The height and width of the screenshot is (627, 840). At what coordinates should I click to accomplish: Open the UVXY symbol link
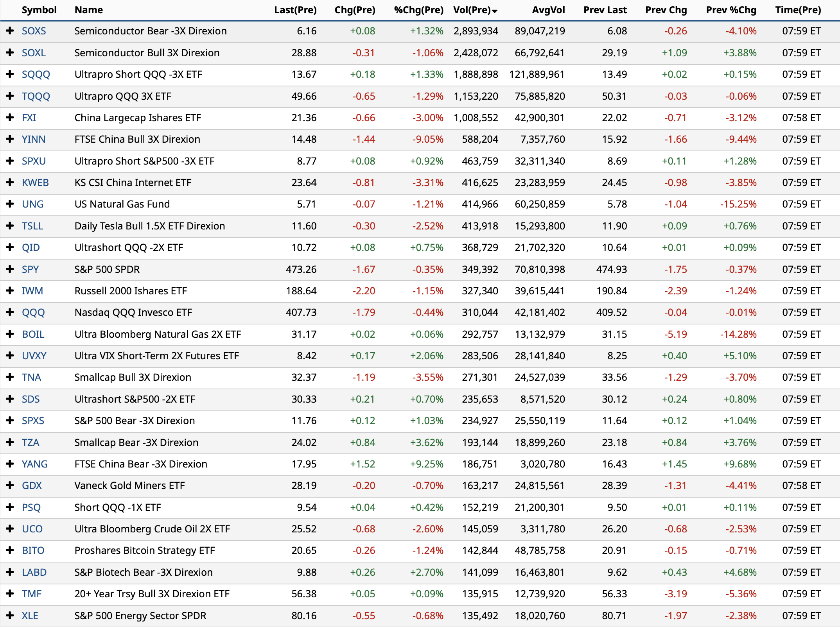34,356
